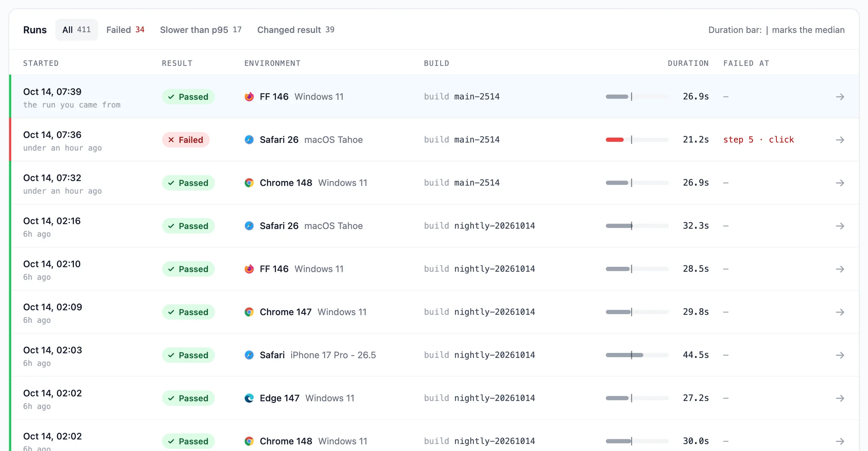This screenshot has height=451, width=868.
Task: Click the DURATION column header
Action: point(688,63)
